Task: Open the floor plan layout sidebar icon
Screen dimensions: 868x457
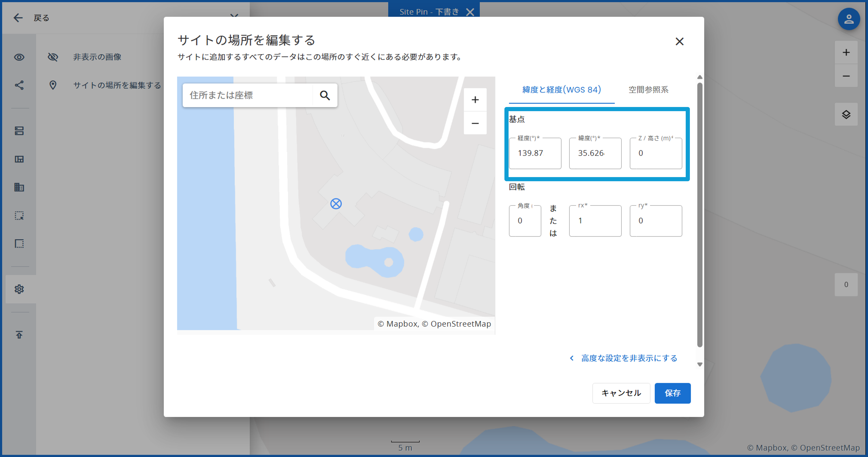Action: pyautogui.click(x=19, y=159)
